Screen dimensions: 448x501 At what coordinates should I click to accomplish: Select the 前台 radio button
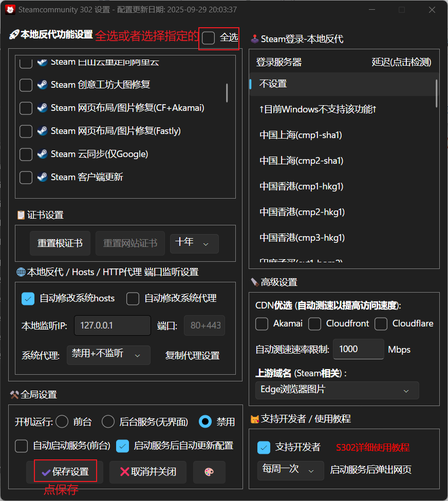click(x=62, y=421)
